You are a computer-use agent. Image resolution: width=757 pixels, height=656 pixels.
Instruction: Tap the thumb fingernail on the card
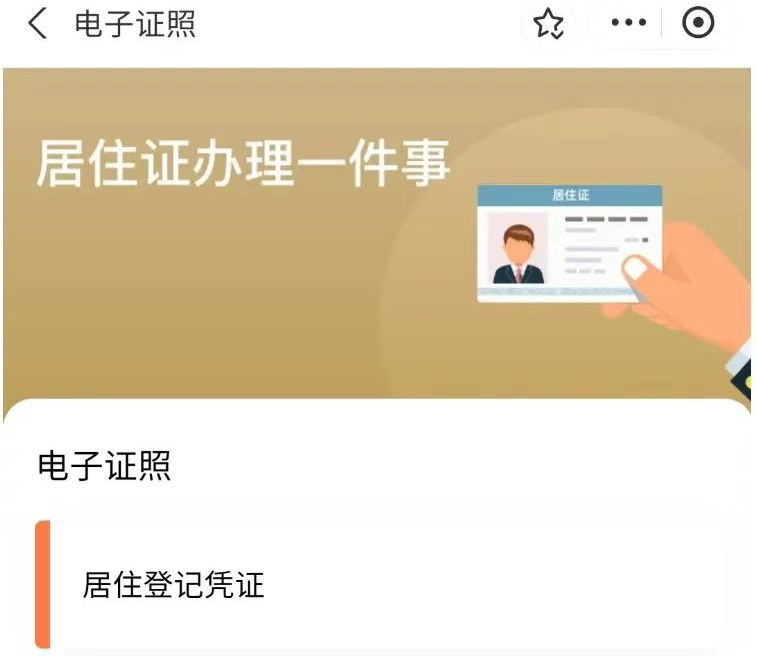(636, 268)
